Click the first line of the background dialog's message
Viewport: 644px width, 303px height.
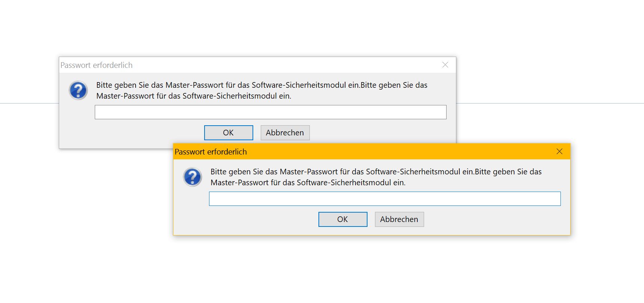point(261,85)
